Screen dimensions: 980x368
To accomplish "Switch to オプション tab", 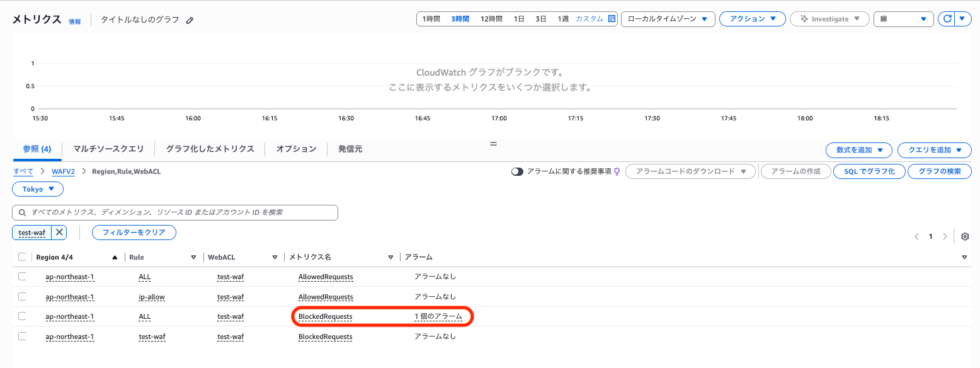I will pyautogui.click(x=296, y=149).
